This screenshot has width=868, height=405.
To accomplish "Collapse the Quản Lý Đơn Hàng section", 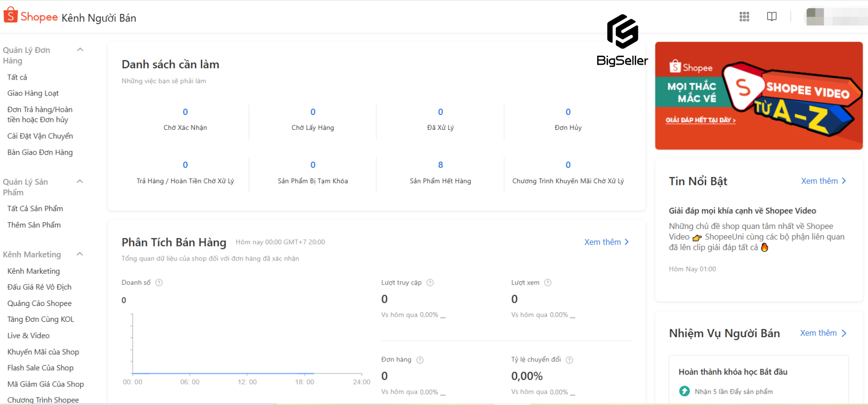I will (80, 50).
